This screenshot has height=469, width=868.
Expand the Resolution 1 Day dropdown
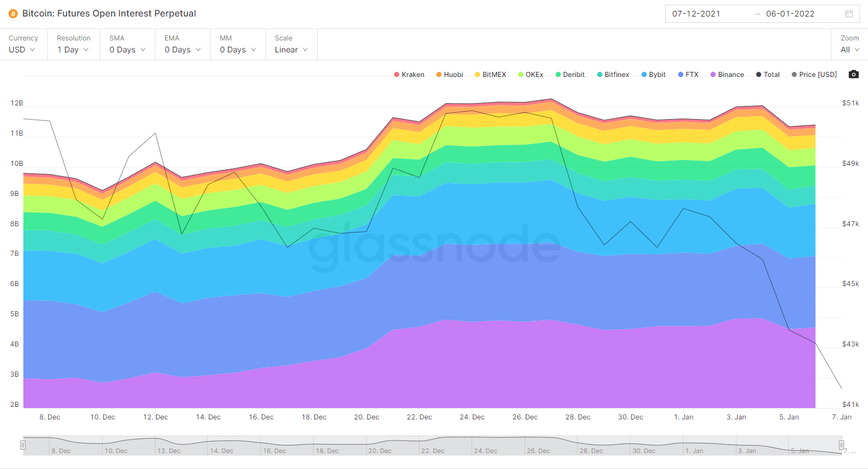pyautogui.click(x=73, y=50)
